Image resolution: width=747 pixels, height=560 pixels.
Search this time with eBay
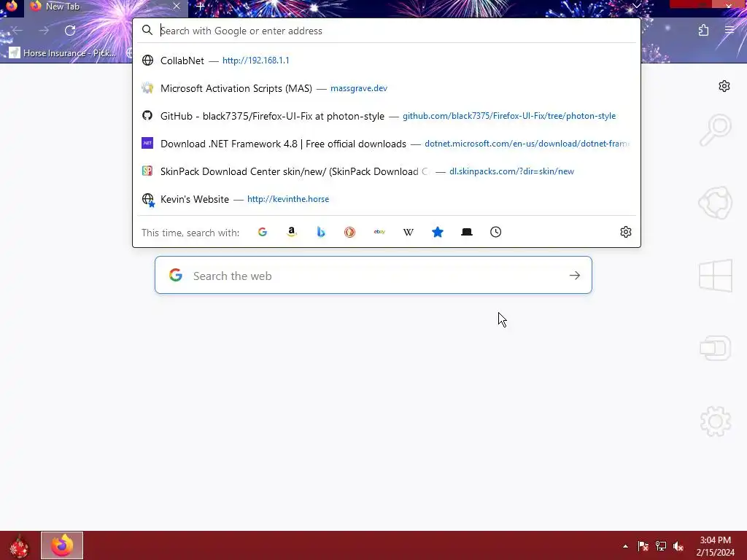[x=379, y=232]
